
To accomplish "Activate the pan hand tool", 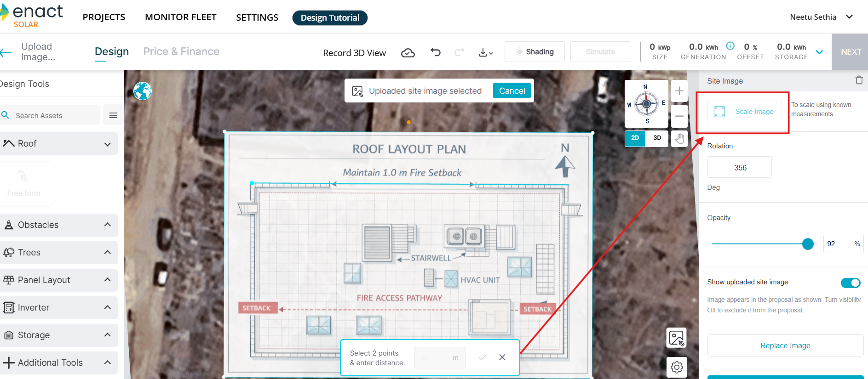I will pyautogui.click(x=679, y=138).
